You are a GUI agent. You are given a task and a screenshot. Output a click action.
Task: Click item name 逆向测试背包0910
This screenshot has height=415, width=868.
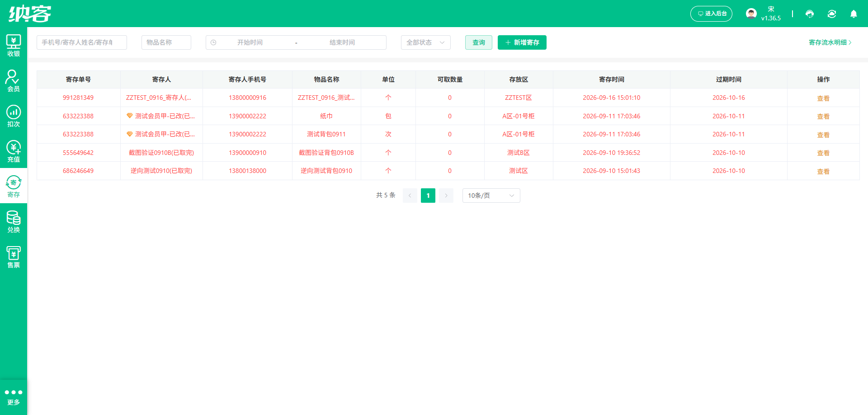coord(326,171)
